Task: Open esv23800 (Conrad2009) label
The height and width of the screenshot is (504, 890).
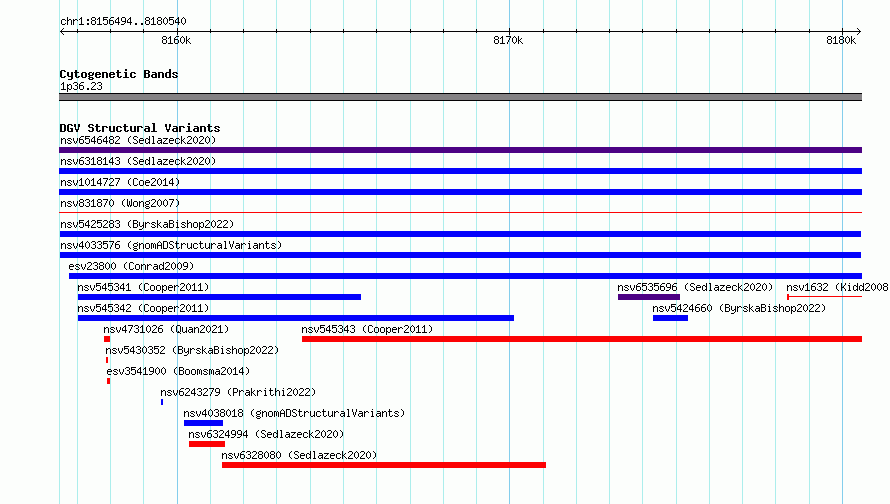Action: [x=131, y=266]
